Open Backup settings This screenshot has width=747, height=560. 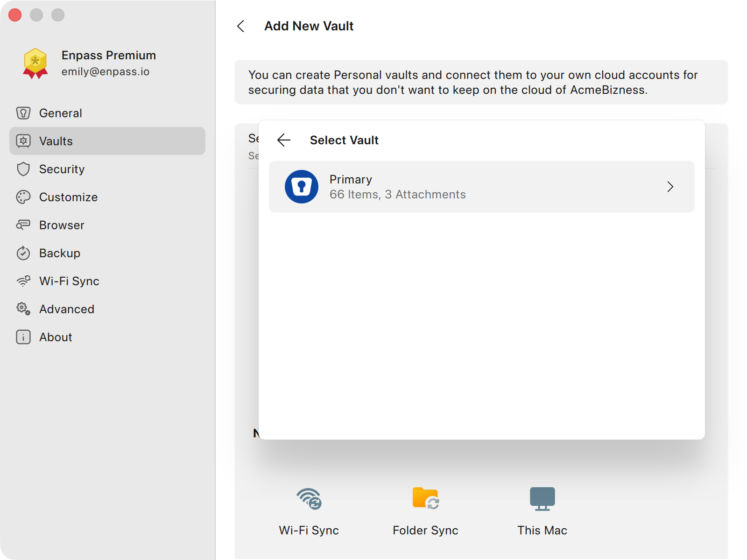[x=107, y=253]
